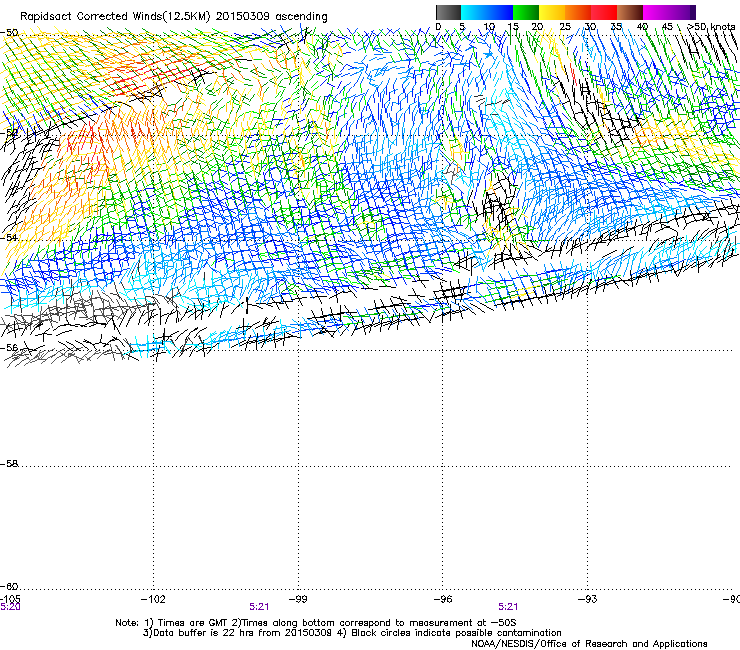The height and width of the screenshot is (650, 740).
Task: Click the legend tick label '40'
Action: tap(642, 27)
